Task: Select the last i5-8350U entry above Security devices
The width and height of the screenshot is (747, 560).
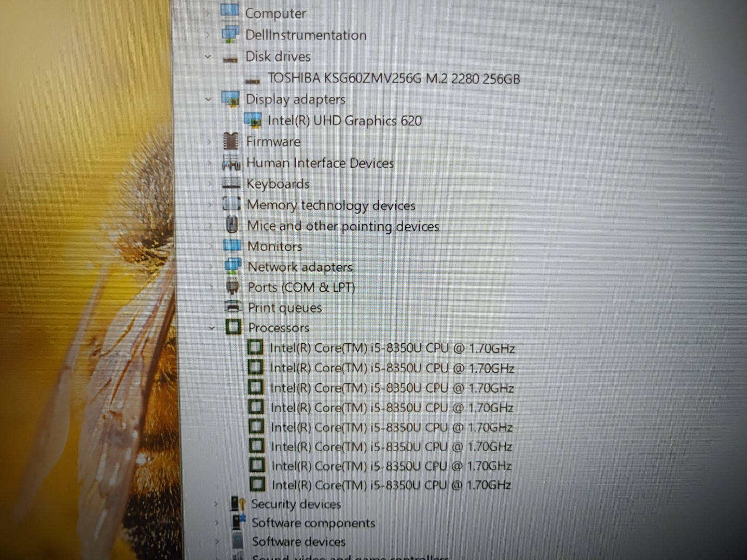Action: 391,485
